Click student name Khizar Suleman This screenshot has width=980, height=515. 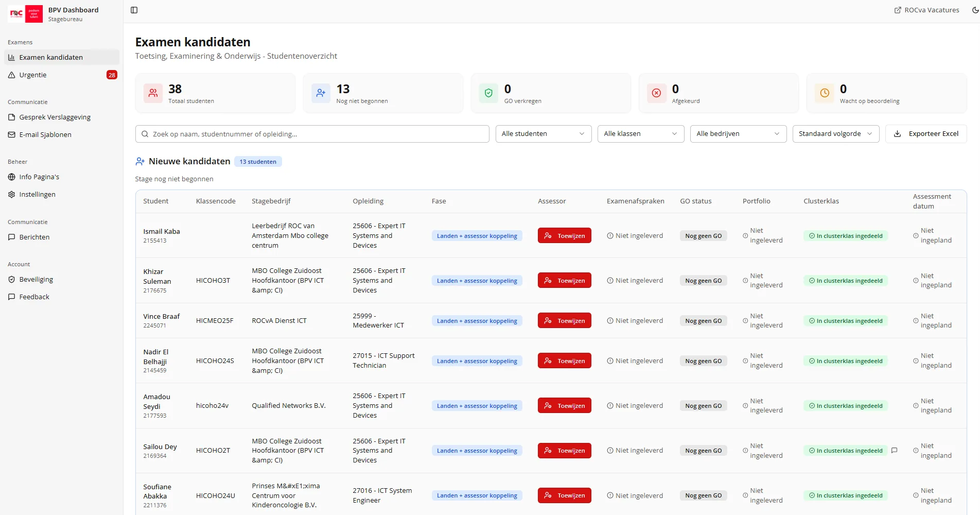[x=157, y=277]
